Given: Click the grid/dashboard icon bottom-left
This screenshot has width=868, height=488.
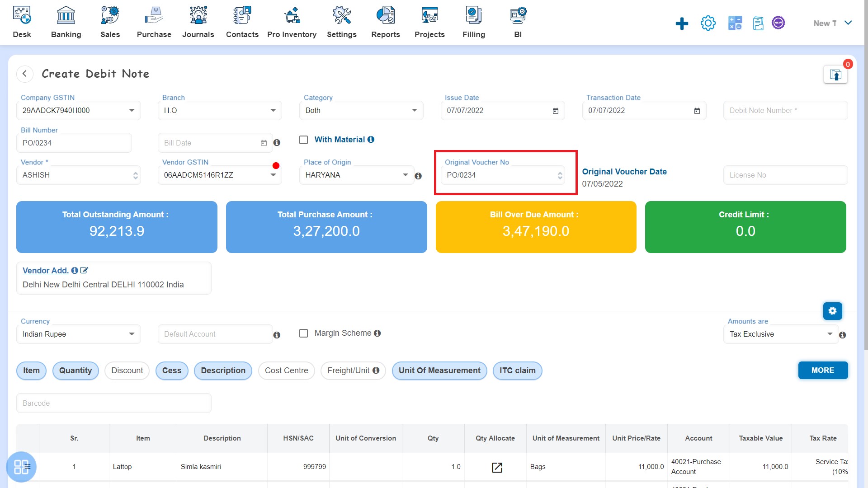Looking at the screenshot, I should [21, 467].
